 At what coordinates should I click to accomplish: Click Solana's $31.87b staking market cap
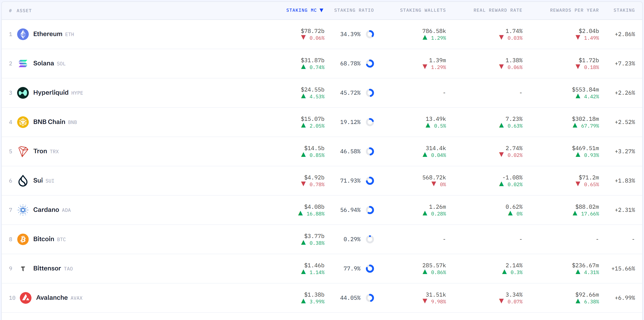click(313, 60)
